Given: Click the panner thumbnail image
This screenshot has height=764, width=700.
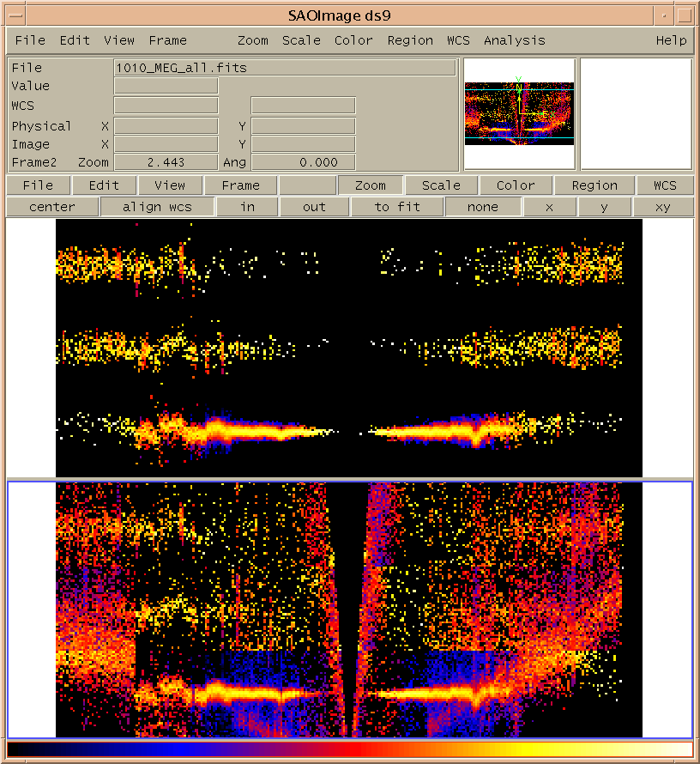Looking at the screenshot, I should pos(519,113).
